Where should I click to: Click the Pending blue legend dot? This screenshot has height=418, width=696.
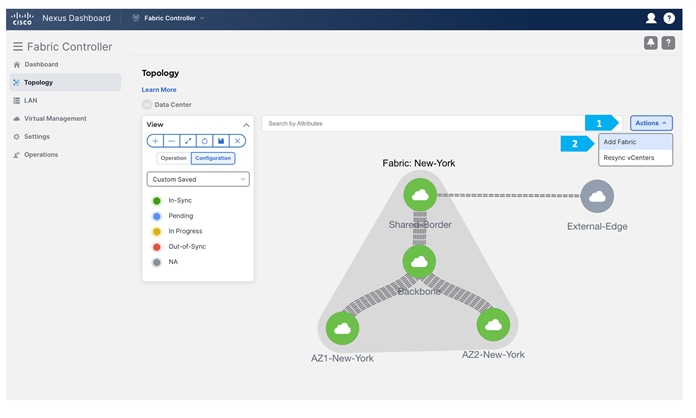point(157,217)
